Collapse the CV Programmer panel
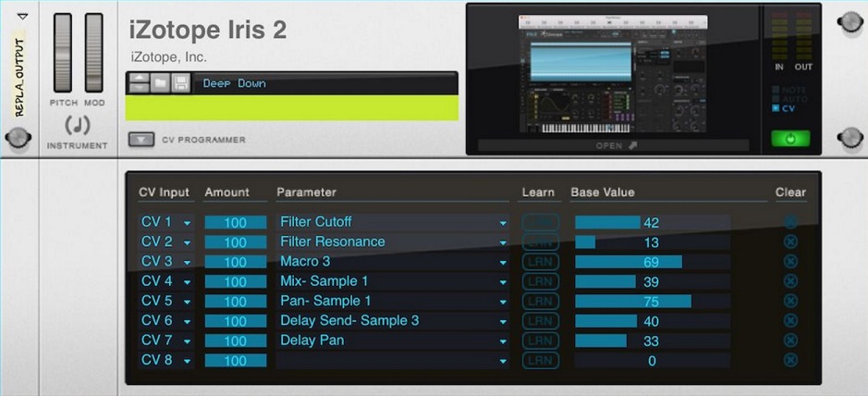 [x=141, y=140]
